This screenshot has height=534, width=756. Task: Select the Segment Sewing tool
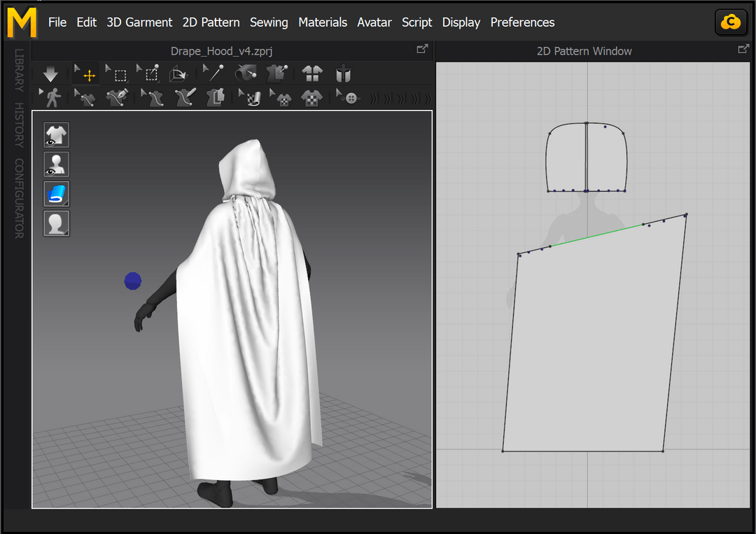(x=85, y=98)
